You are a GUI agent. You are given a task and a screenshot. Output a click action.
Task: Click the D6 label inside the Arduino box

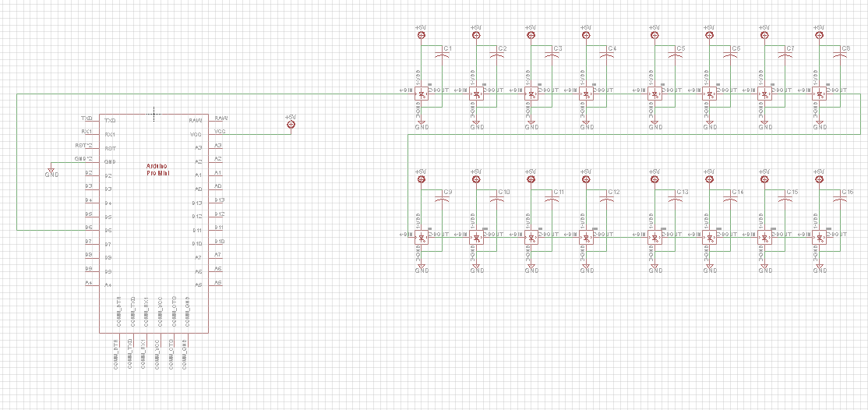tap(108, 231)
